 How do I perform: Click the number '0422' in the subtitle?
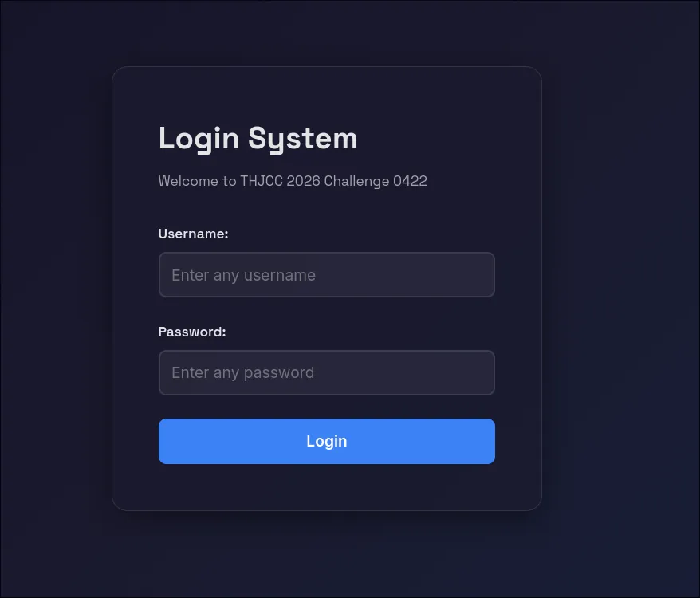coord(410,181)
